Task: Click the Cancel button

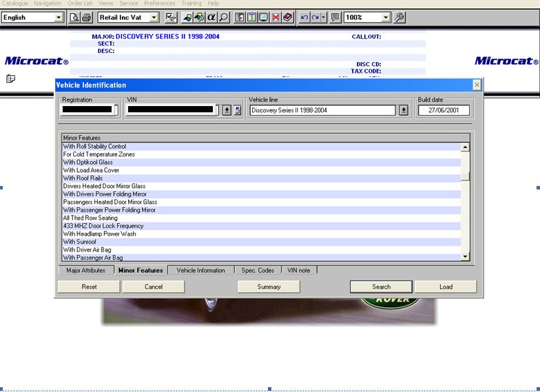Action: [x=154, y=287]
